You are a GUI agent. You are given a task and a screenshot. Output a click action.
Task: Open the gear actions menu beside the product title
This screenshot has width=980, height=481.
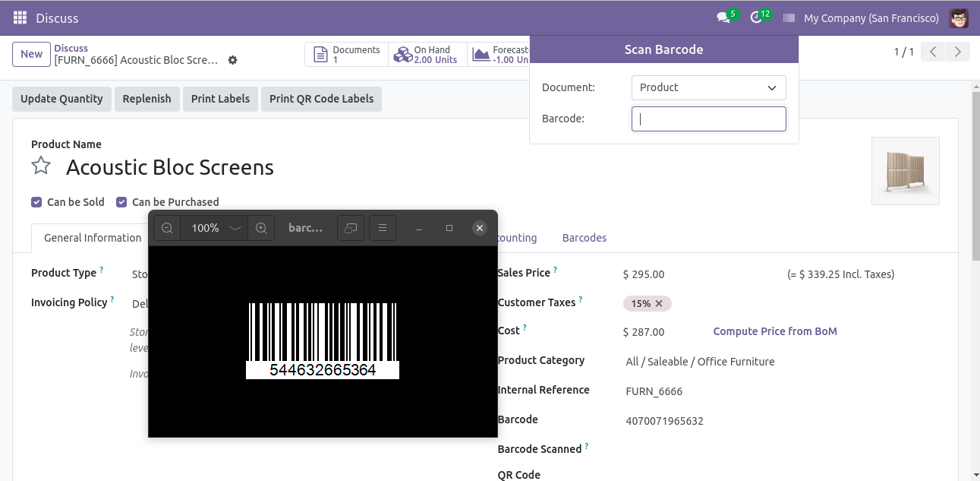[x=233, y=60]
